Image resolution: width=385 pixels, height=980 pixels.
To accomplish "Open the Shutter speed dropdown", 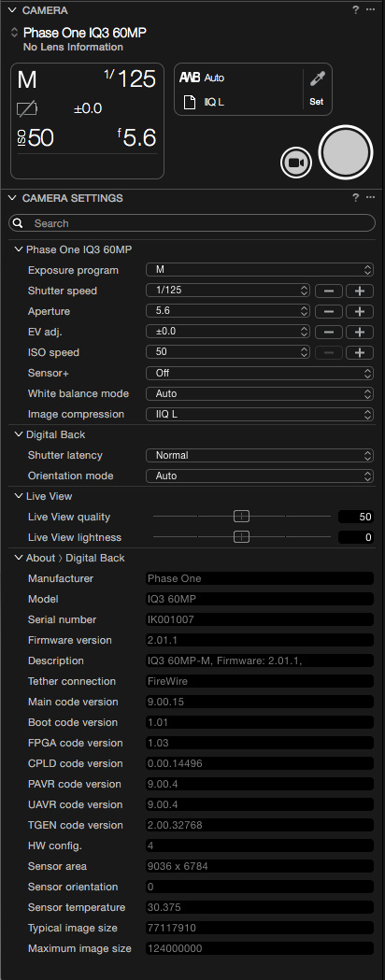I will tap(228, 290).
